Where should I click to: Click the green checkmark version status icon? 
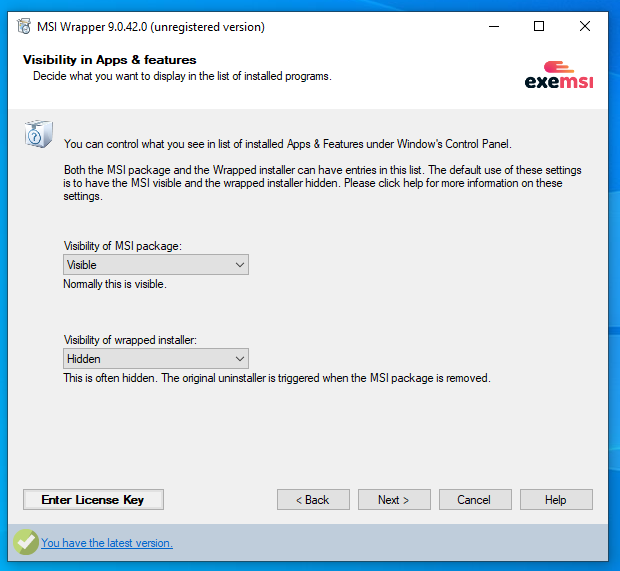click(26, 542)
